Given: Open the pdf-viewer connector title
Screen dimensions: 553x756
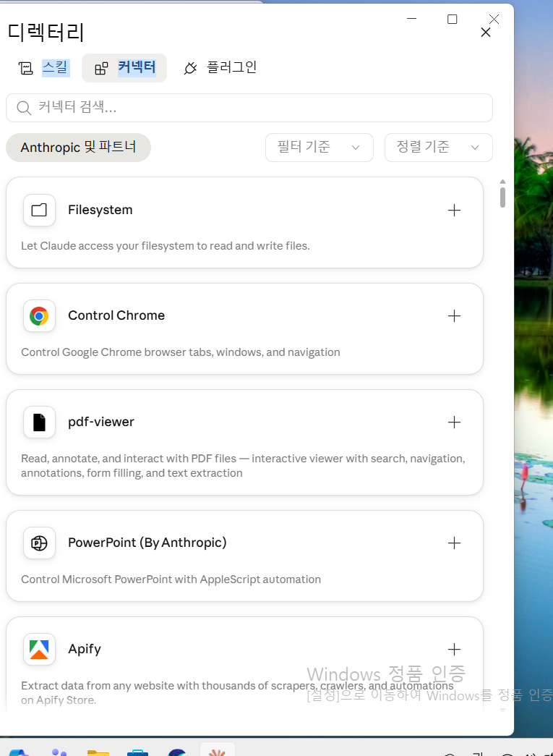Looking at the screenshot, I should coord(100,422).
